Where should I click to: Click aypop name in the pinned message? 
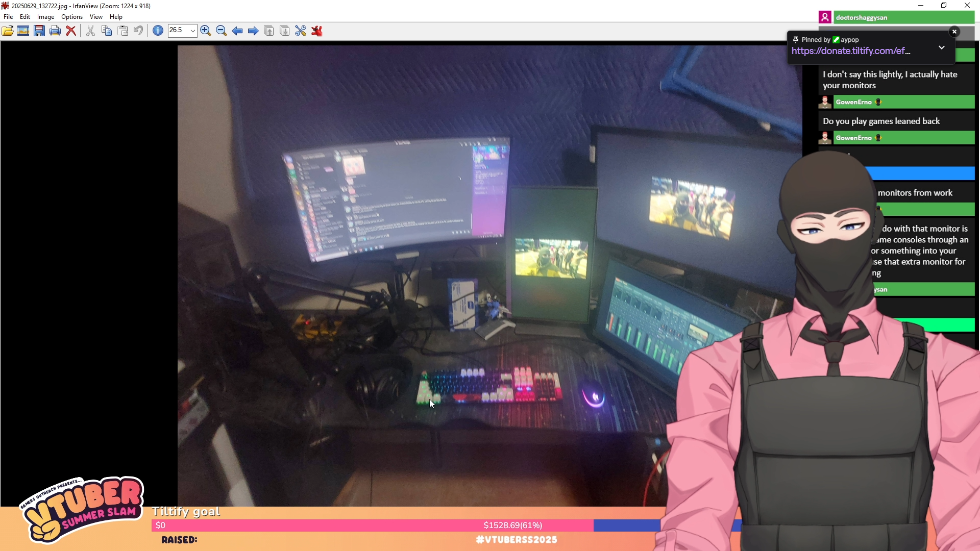[x=850, y=40]
